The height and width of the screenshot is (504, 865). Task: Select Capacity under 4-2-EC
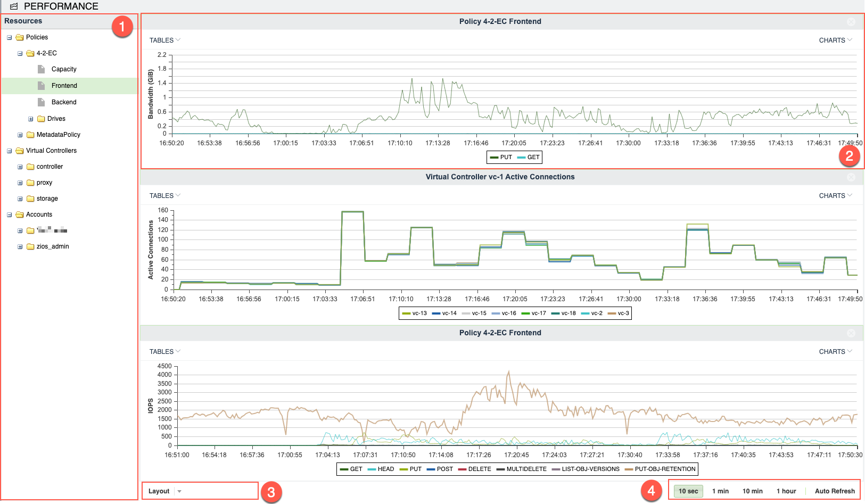64,69
